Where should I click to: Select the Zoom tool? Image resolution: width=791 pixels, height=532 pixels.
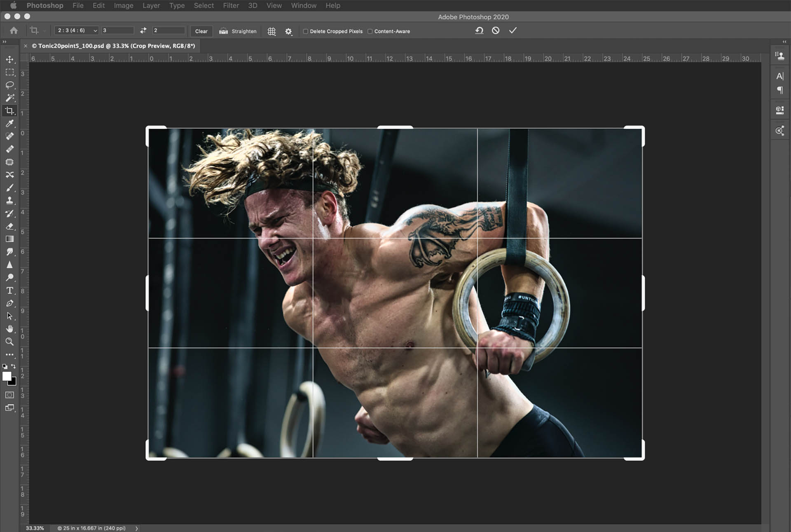click(9, 342)
